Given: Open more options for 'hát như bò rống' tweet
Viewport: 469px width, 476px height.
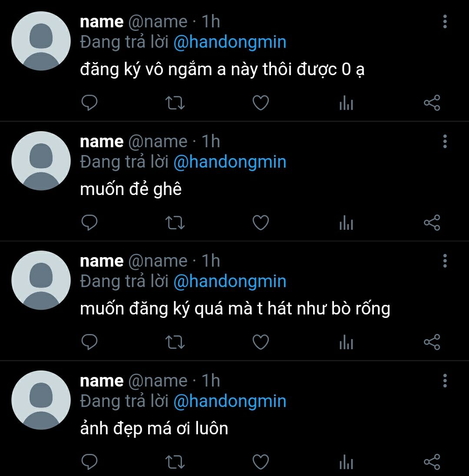Looking at the screenshot, I should coord(445,261).
